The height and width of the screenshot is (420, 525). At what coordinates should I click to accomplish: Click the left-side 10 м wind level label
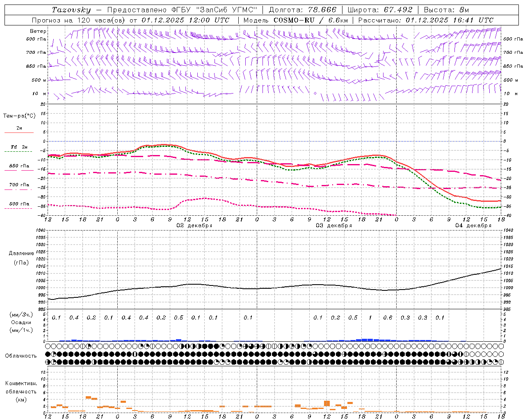click(39, 94)
